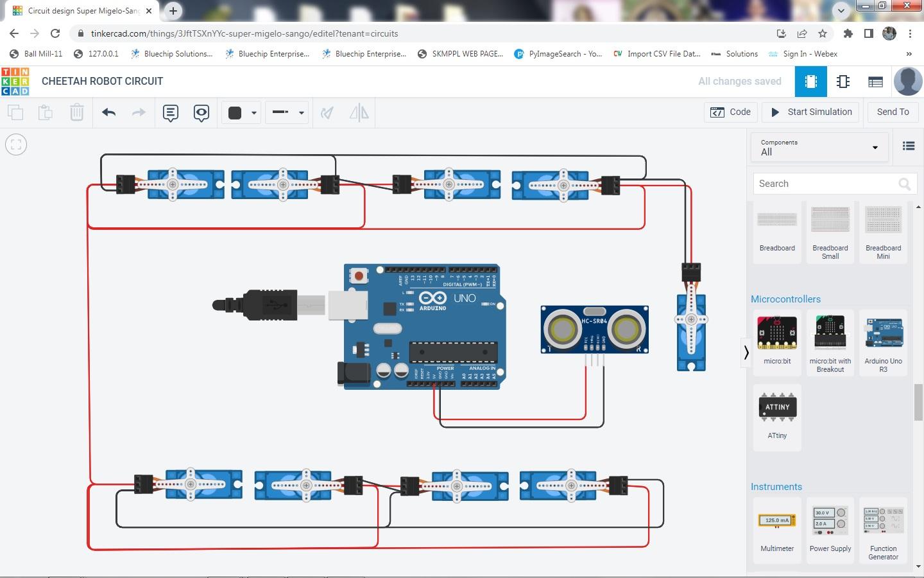Switch to Circuit view

[x=811, y=82]
